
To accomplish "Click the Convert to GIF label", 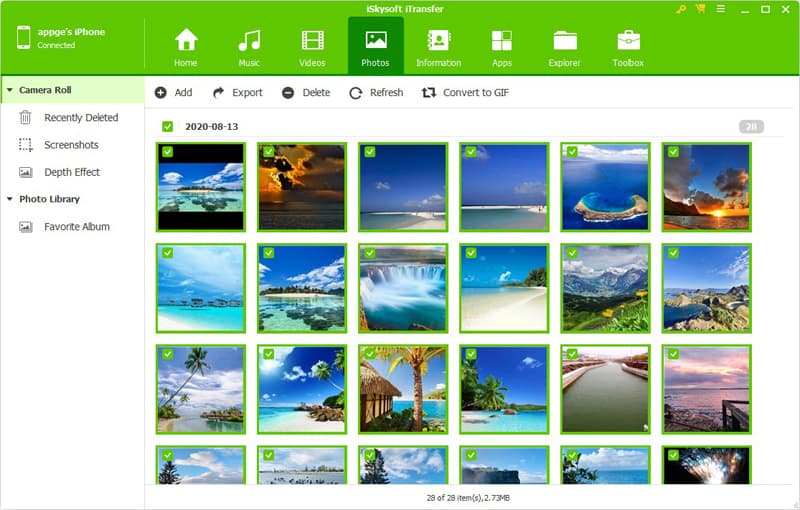I will 476,92.
